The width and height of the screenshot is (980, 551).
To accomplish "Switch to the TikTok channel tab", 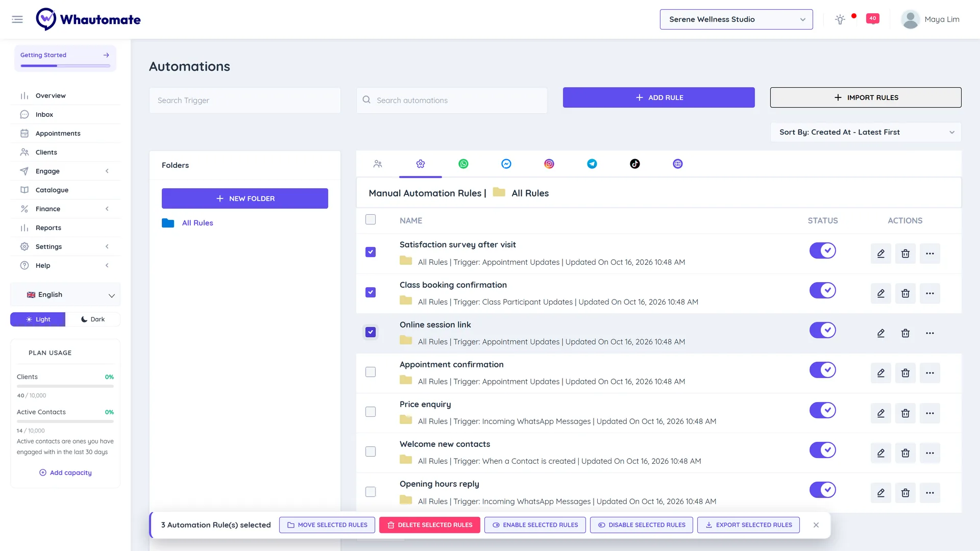I will [635, 164].
